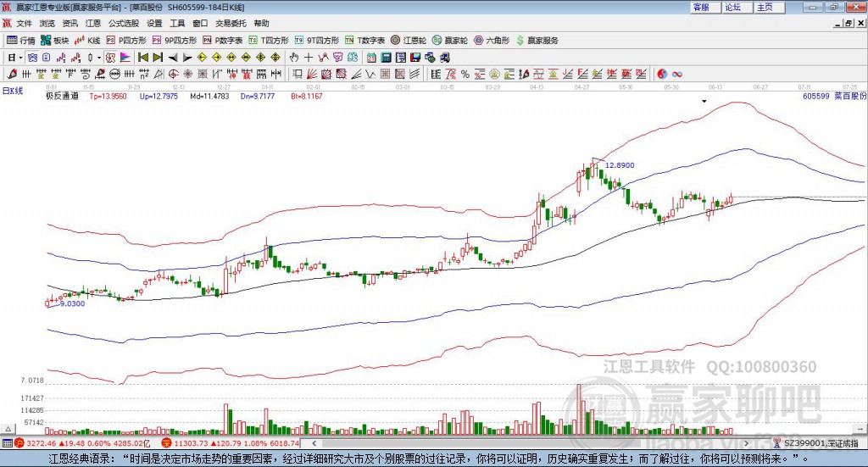Open the calendar icon
Screen dimensions: 868x467
[x=371, y=58]
